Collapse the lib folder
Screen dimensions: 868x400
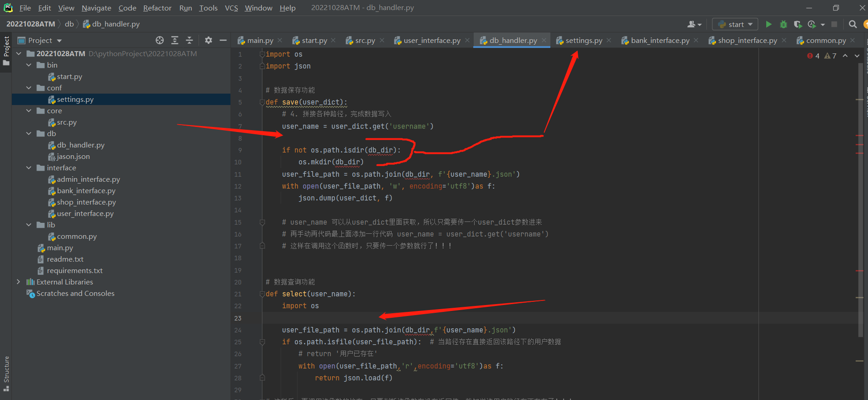(29, 225)
